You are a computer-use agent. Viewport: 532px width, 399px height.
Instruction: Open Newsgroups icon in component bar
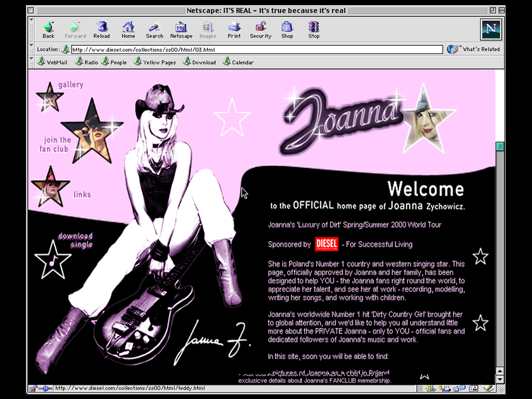[459, 389]
